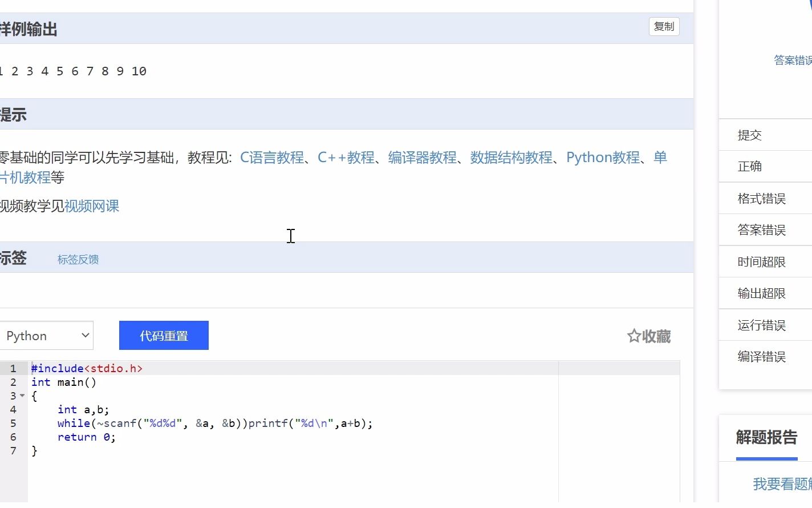This screenshot has height=508, width=812.
Task: Select 正确 in the submission status list
Action: coord(750,166)
